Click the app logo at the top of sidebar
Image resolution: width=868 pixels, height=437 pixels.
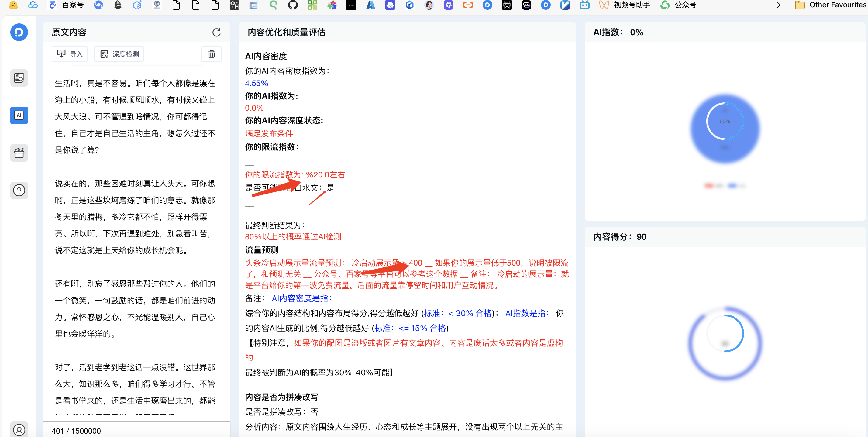19,32
